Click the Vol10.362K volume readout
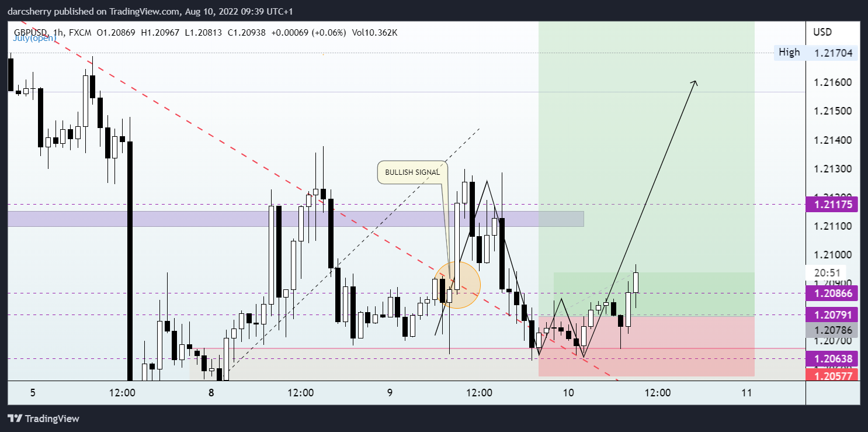Image resolution: width=868 pixels, height=432 pixels. click(375, 32)
